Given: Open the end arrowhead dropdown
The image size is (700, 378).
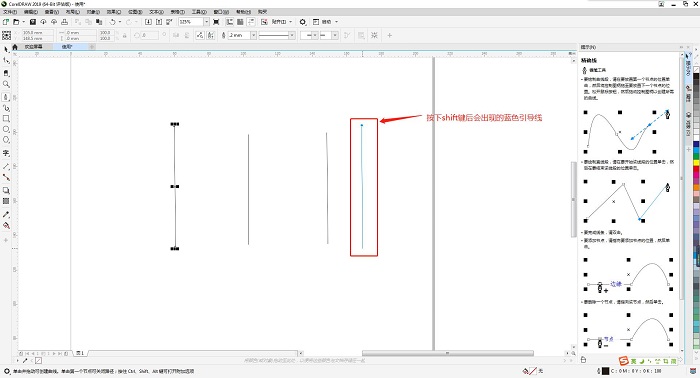Looking at the screenshot, I should pos(335,35).
